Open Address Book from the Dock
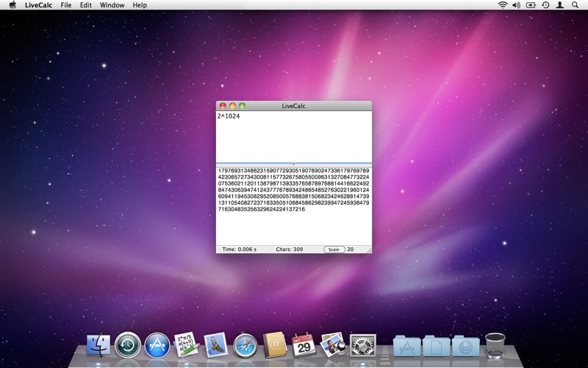The image size is (588, 368). pyautogui.click(x=274, y=344)
